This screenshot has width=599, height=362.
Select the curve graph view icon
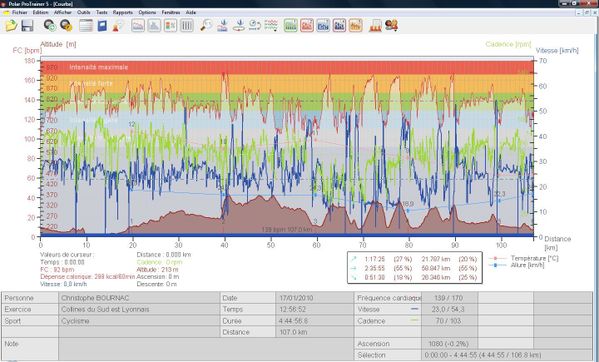[x=138, y=26]
